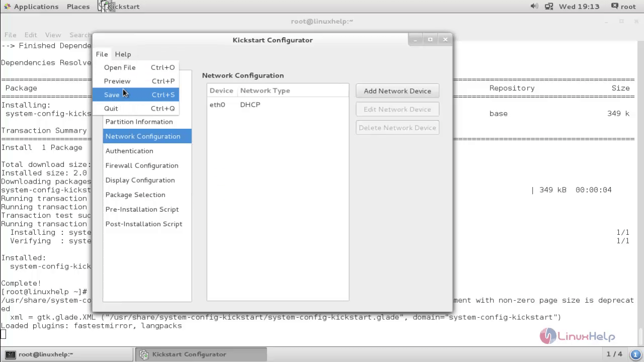Select Firewall Configuration in the sidebar
Screen dimensions: 644x362
coord(147,165)
